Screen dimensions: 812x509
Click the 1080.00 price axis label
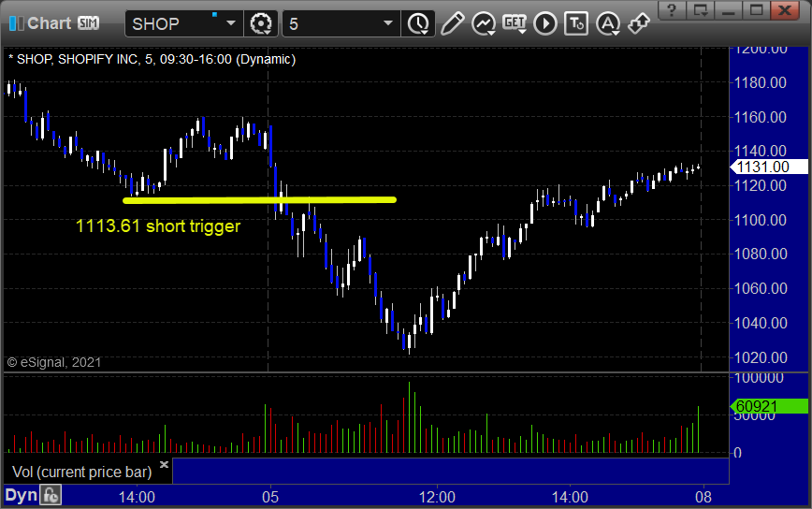pos(761,254)
